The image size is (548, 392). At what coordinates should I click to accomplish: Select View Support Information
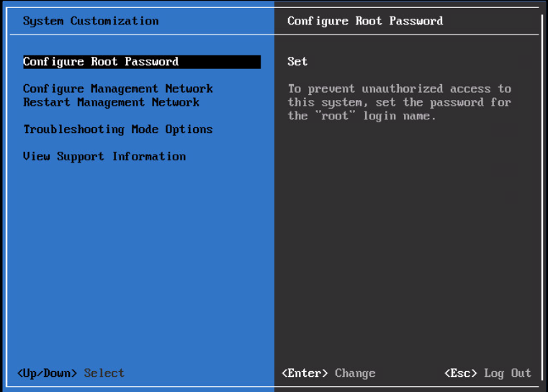(104, 156)
